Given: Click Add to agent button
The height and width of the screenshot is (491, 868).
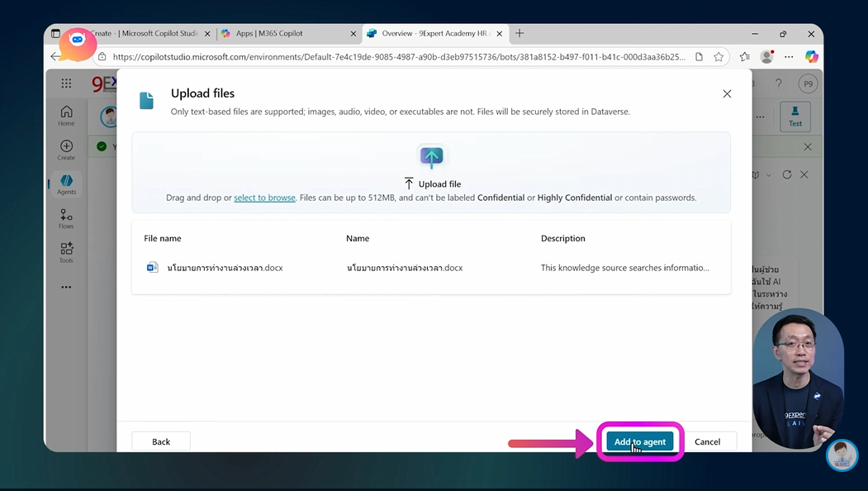Looking at the screenshot, I should pos(640,441).
